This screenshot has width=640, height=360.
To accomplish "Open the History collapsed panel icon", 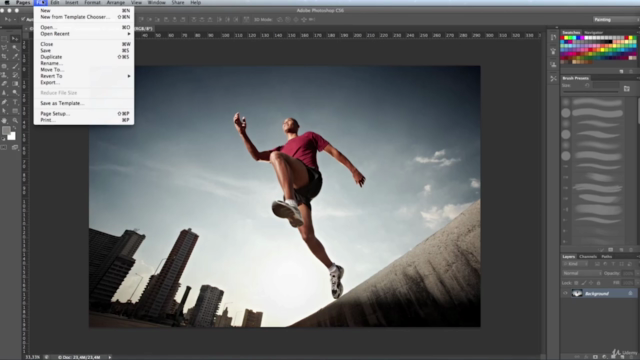I will tap(553, 38).
